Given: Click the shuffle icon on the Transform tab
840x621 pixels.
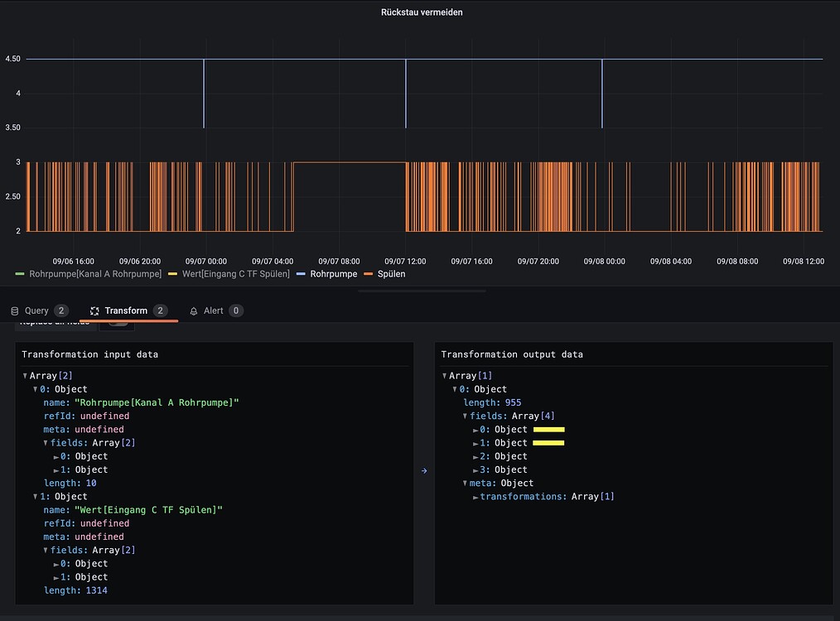Looking at the screenshot, I should [94, 310].
